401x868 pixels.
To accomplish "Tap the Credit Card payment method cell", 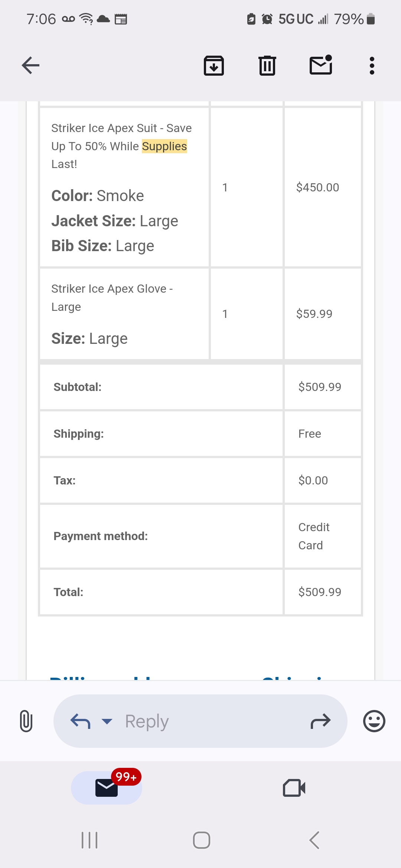I will pos(323,536).
